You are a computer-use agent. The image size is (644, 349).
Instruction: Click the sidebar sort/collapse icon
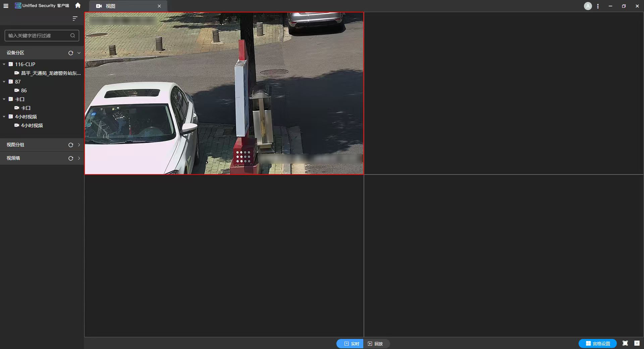click(x=75, y=18)
